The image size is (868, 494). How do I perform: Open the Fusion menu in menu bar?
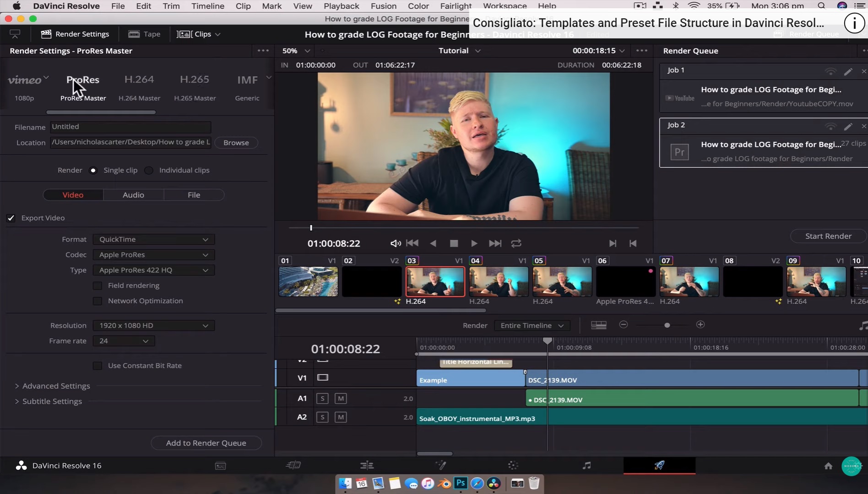click(384, 6)
